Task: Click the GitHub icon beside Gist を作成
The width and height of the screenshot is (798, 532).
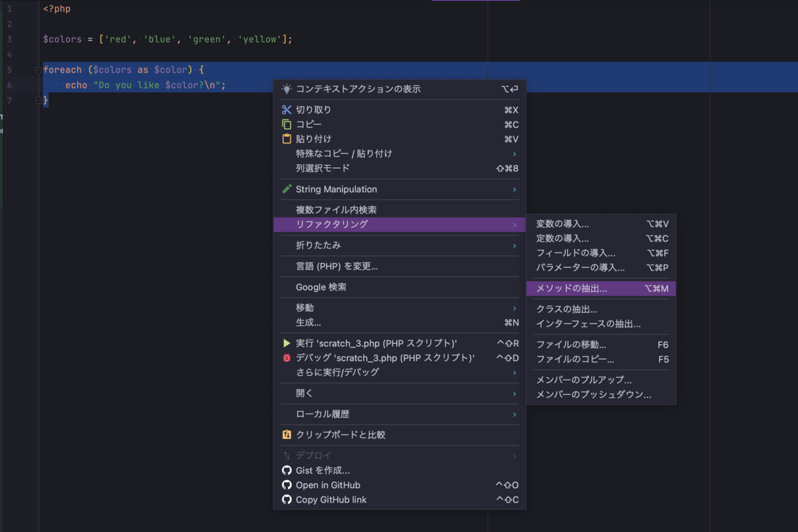Action: [x=287, y=470]
